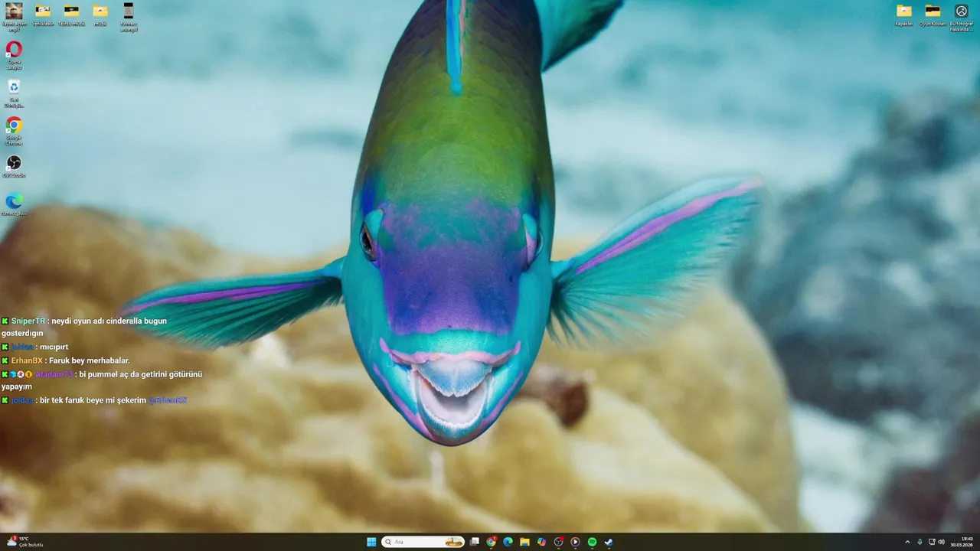
Task: Click the 'mıcıpırt' chat message
Action: (x=54, y=347)
